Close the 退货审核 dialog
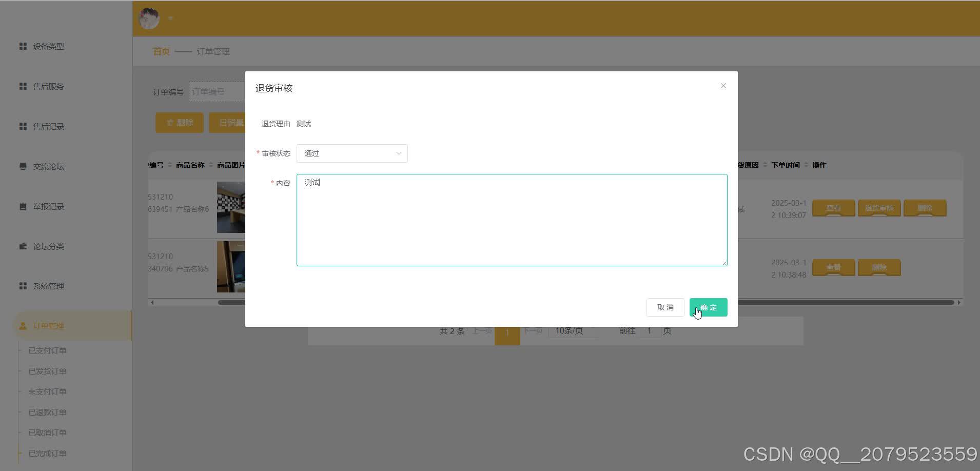 723,86
